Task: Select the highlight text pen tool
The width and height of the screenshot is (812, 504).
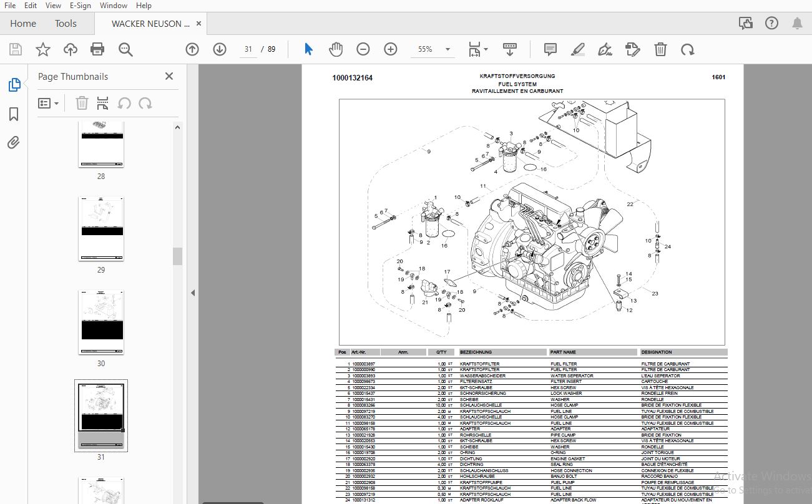Action: click(x=577, y=49)
